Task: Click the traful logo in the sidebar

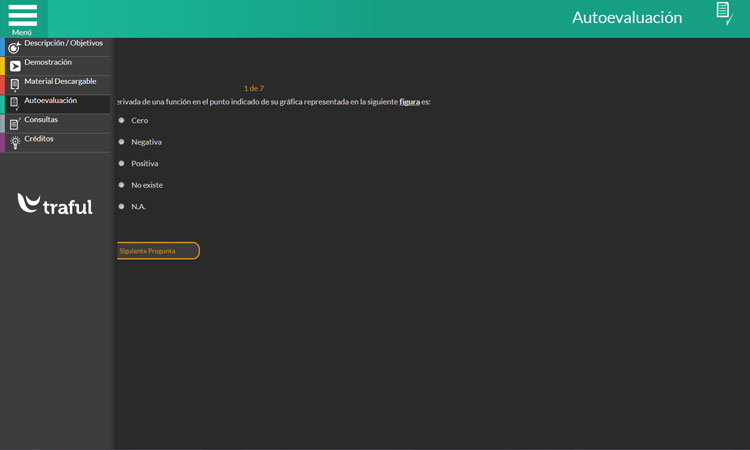Action: [x=55, y=204]
